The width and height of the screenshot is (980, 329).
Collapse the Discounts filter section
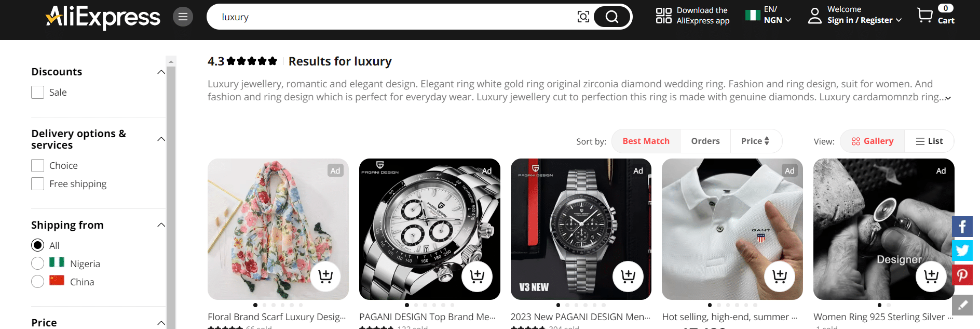coord(161,72)
